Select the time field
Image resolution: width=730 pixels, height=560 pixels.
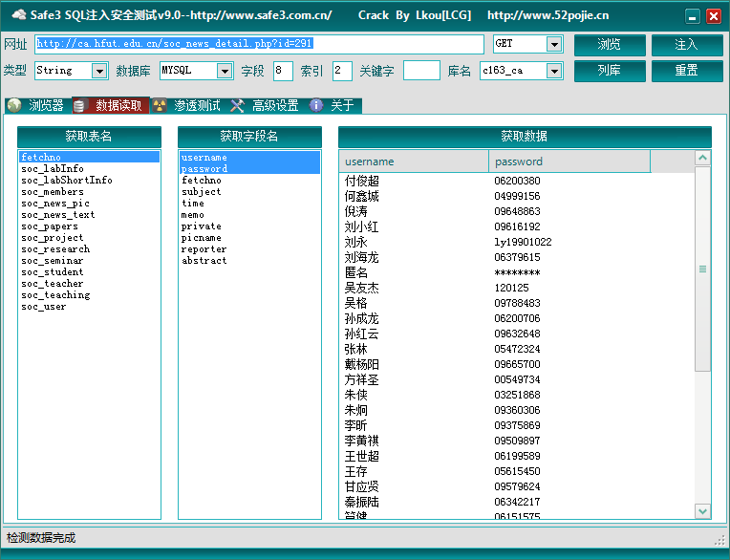(249, 204)
